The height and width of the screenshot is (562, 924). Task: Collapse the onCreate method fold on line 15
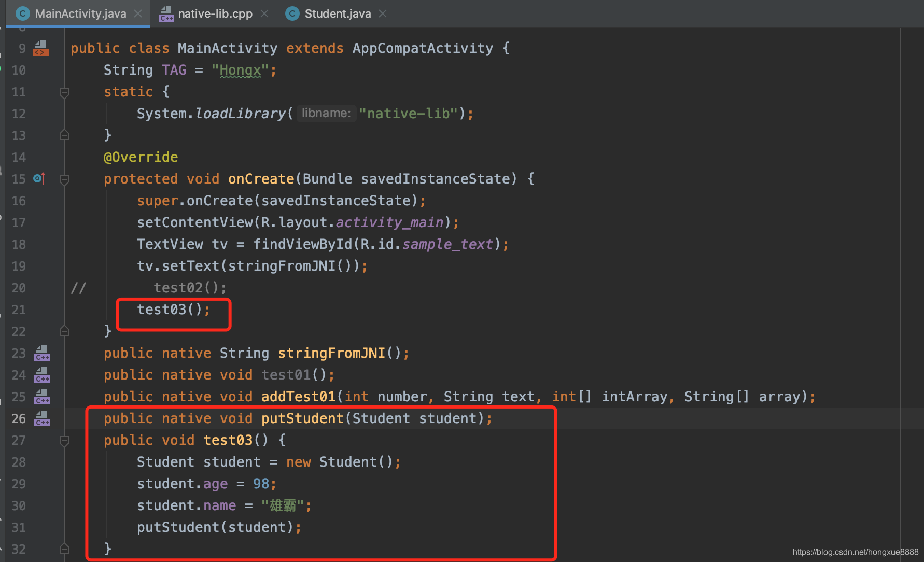click(64, 179)
